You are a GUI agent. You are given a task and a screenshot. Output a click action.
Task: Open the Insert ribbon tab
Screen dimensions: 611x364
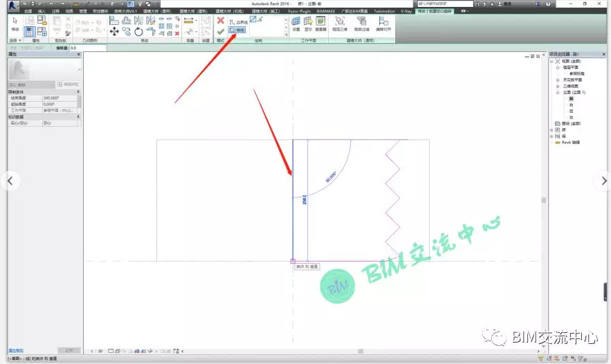[x=42, y=11]
